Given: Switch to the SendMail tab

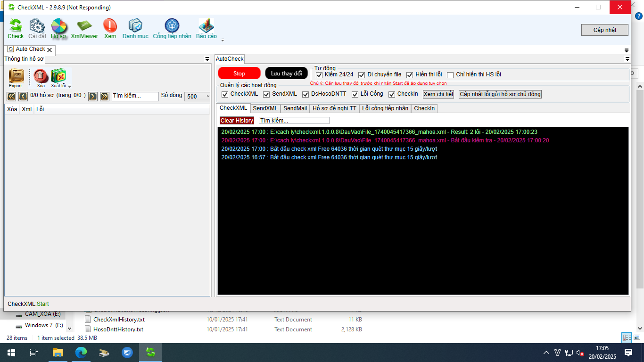Looking at the screenshot, I should pyautogui.click(x=295, y=108).
